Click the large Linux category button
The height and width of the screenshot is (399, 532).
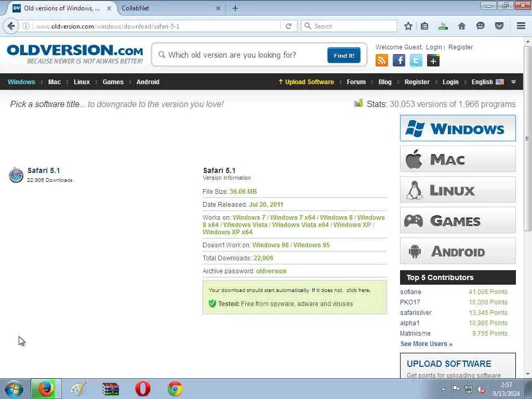click(x=458, y=189)
